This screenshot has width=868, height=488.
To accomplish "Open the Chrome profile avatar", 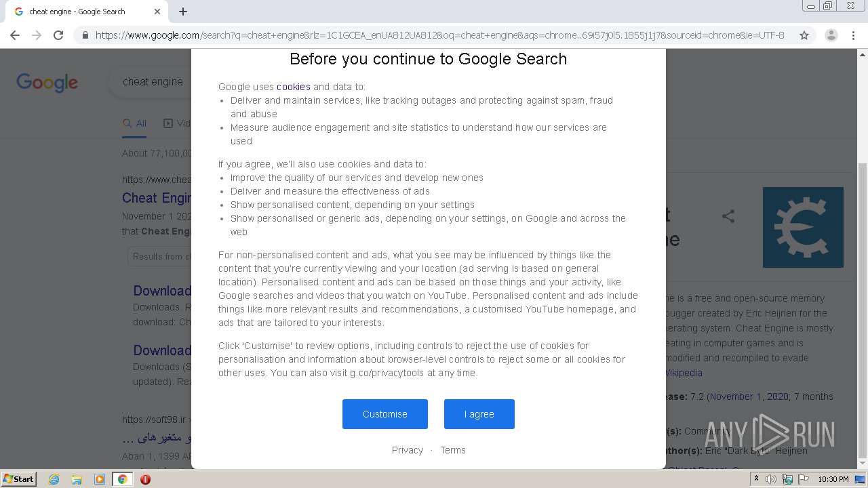I will [831, 35].
